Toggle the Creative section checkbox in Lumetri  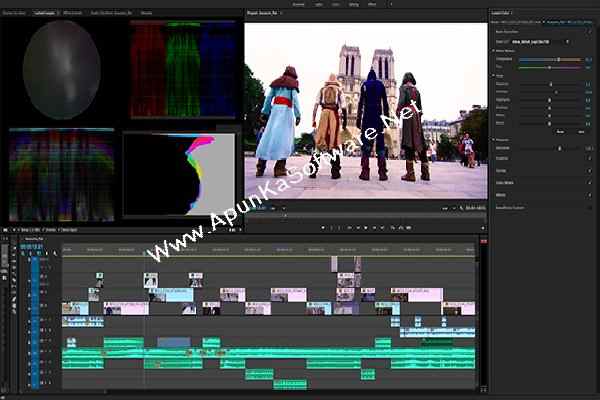pyautogui.click(x=589, y=158)
